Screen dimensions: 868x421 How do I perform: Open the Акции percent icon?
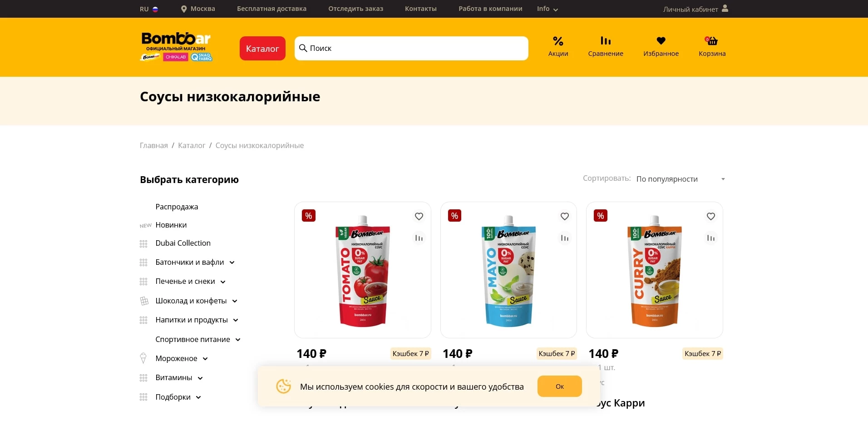pyautogui.click(x=558, y=41)
